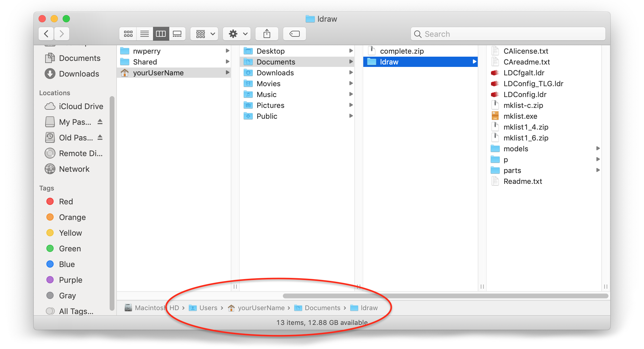Go back using the left arrow
Viewport: 644px width, 349px height.
click(46, 34)
